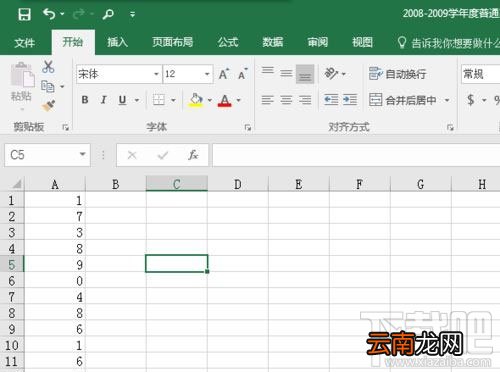500x372 pixels.
Task: Increase indent
Action: pos(350,100)
